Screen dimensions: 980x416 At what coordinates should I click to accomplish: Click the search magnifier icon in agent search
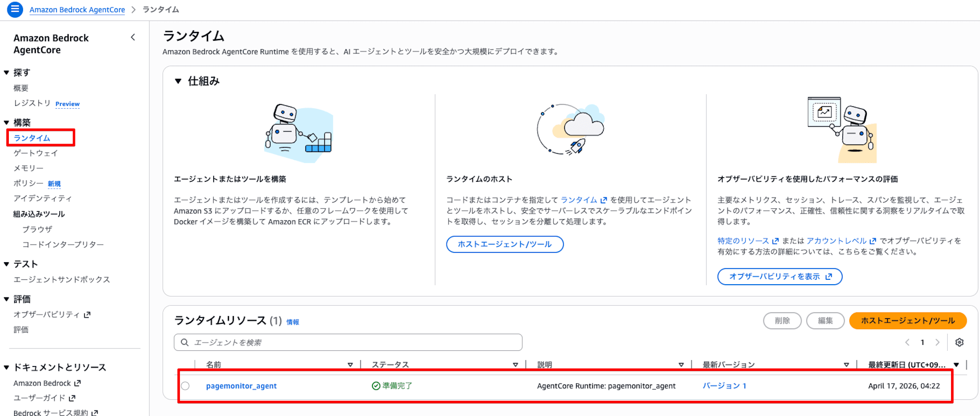coord(185,343)
